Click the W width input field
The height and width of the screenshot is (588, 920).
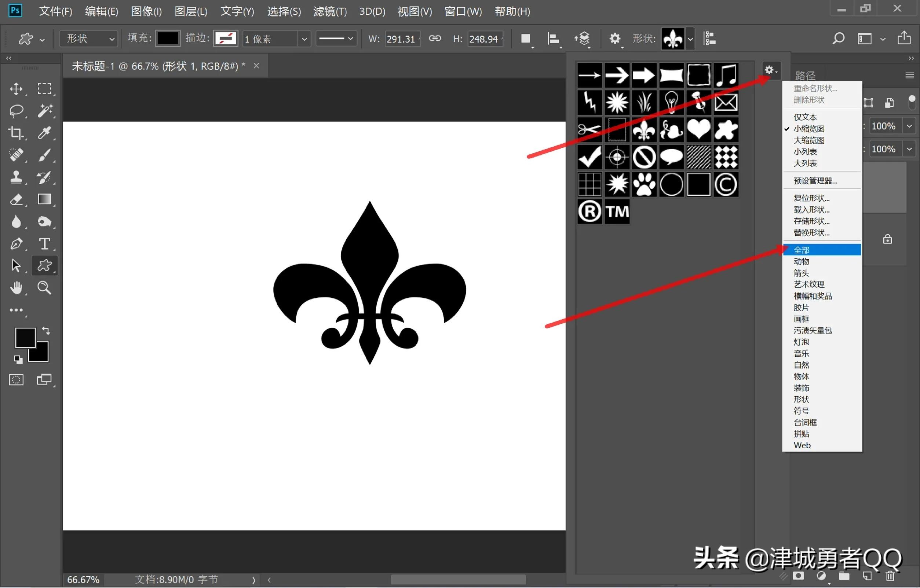pos(401,38)
